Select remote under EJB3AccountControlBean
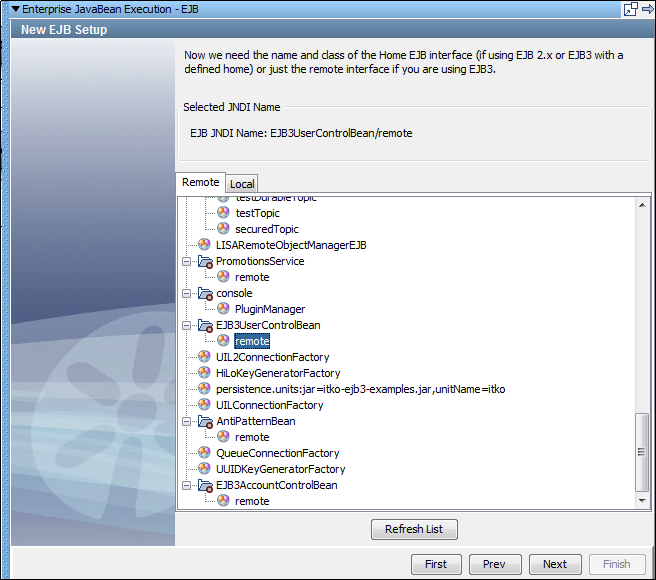 pos(252,501)
